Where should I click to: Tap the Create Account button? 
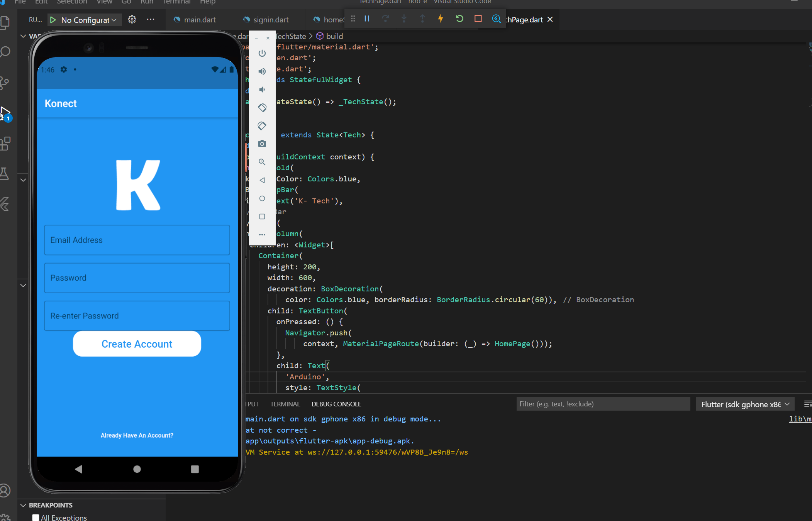(137, 344)
